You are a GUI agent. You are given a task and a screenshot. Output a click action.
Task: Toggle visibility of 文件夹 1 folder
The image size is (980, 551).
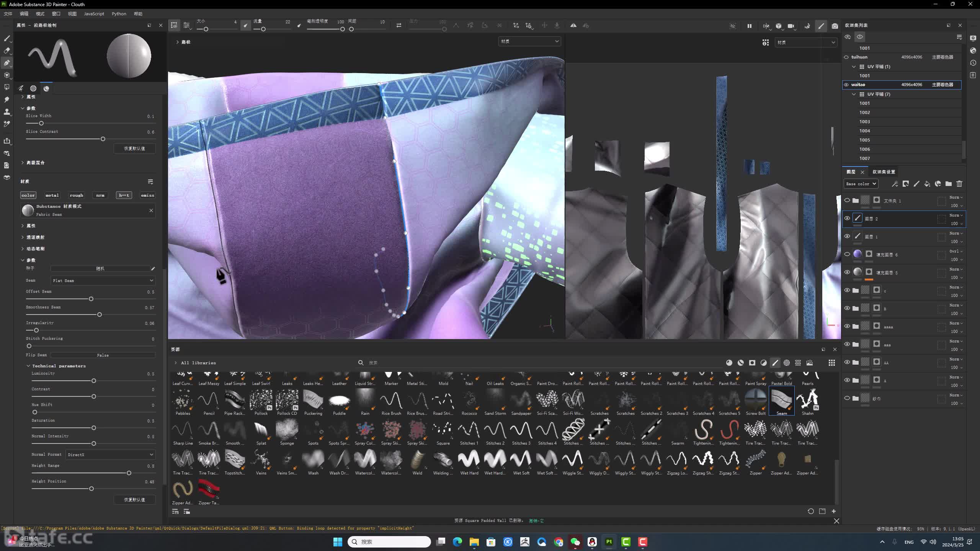[x=847, y=201]
